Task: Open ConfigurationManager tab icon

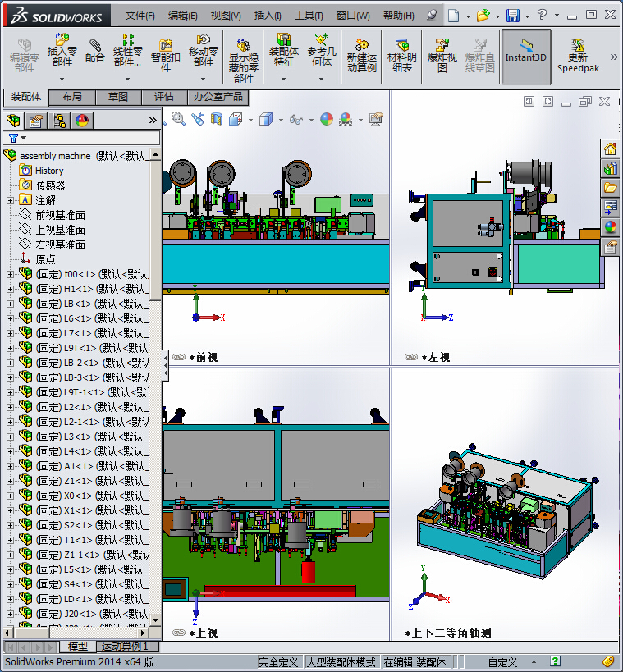Action: (59, 121)
